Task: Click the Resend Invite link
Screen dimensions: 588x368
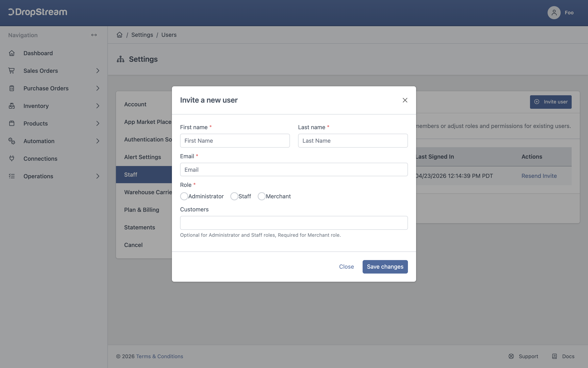Action: point(539,176)
